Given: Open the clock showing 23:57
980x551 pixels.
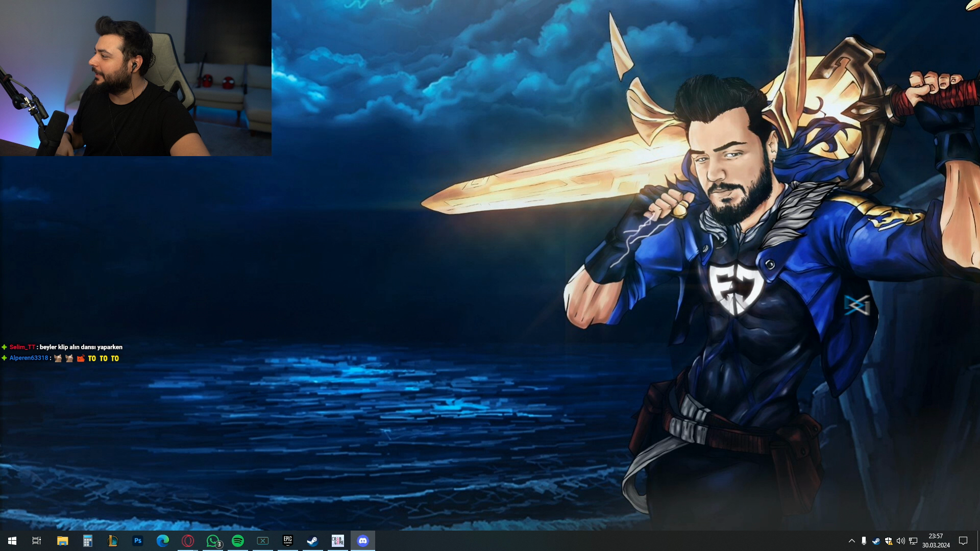Looking at the screenshot, I should (x=936, y=541).
